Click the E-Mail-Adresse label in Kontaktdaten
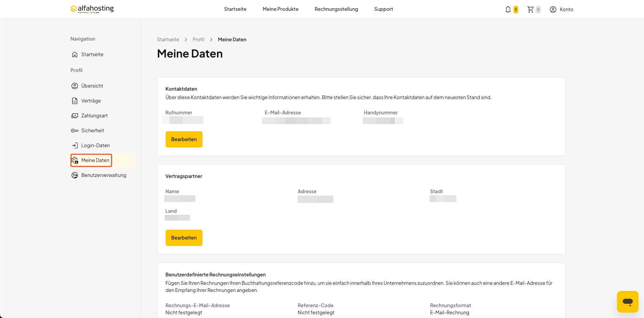 click(x=283, y=113)
